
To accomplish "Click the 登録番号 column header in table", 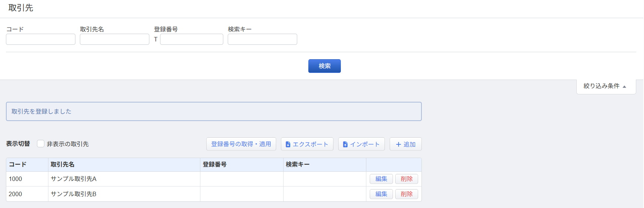I will [215, 165].
